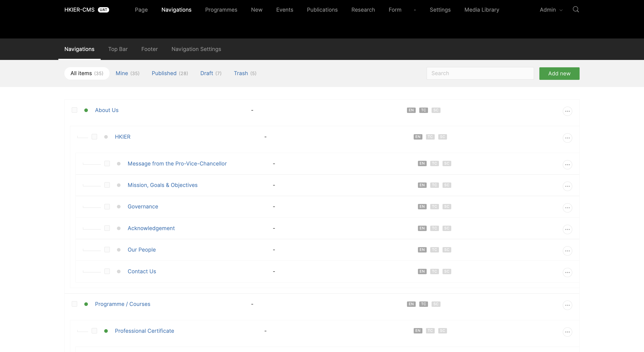The height and width of the screenshot is (352, 644).
Task: Open three-dot menu for Professional Certificate row
Action: pos(567,332)
